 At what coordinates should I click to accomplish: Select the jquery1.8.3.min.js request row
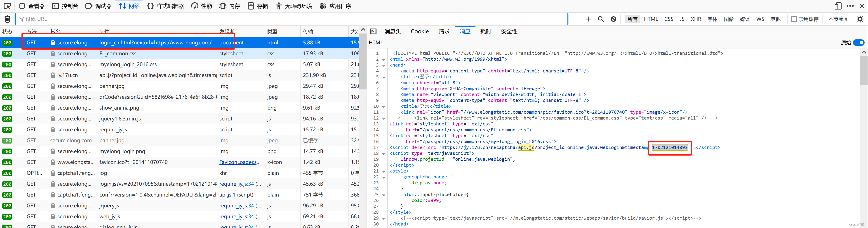tap(180, 119)
